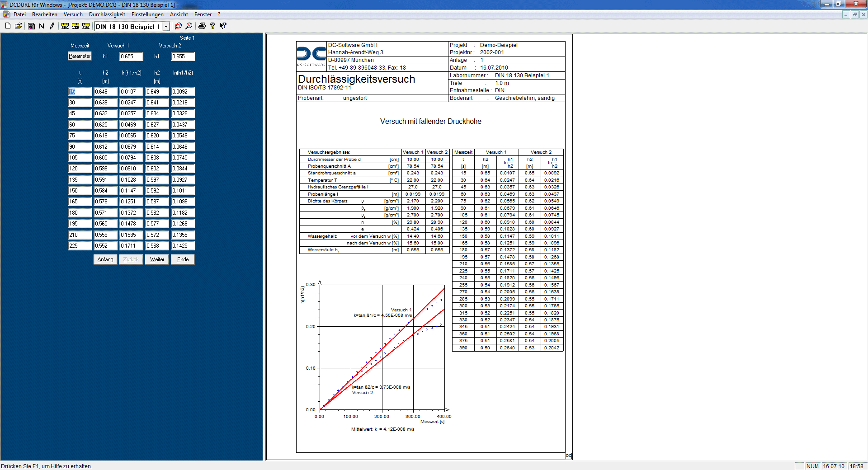Open the Durchlässigkeit menu
This screenshot has height=470, width=868.
click(x=107, y=14)
